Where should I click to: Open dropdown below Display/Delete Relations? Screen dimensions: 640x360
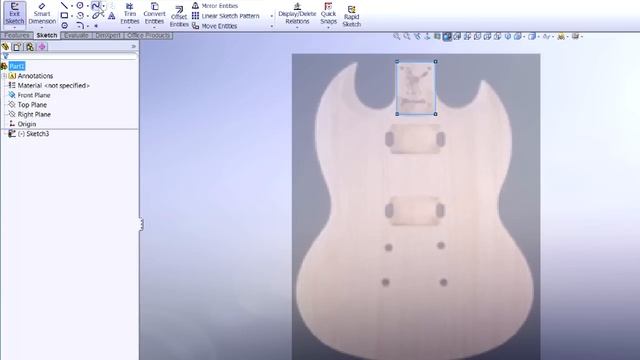297,28
